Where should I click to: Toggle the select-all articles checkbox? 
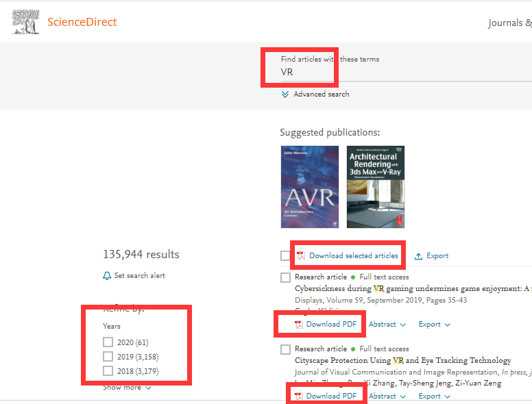click(285, 255)
